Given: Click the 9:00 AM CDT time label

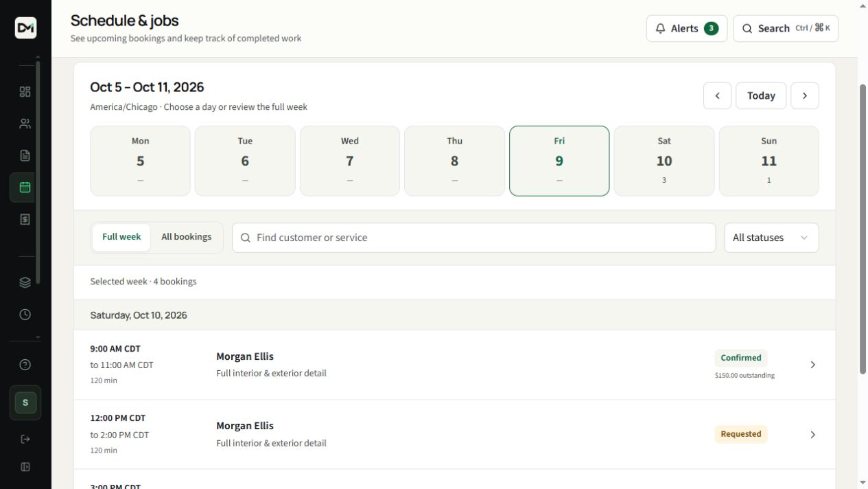Looking at the screenshot, I should [x=115, y=349].
